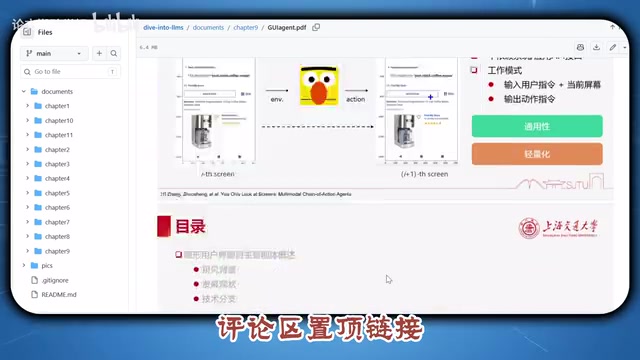This screenshot has height=360, width=640.
Task: Select the pics folder name
Action: (x=47, y=265)
